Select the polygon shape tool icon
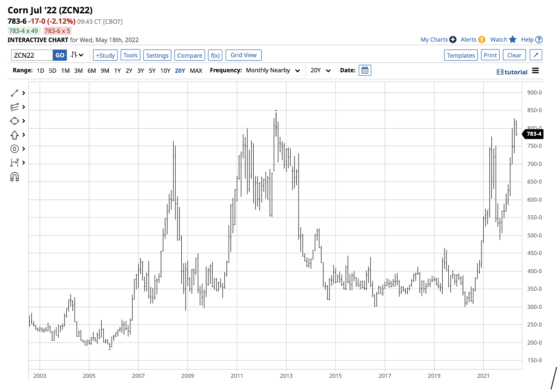559x392 pixels. coord(15,121)
